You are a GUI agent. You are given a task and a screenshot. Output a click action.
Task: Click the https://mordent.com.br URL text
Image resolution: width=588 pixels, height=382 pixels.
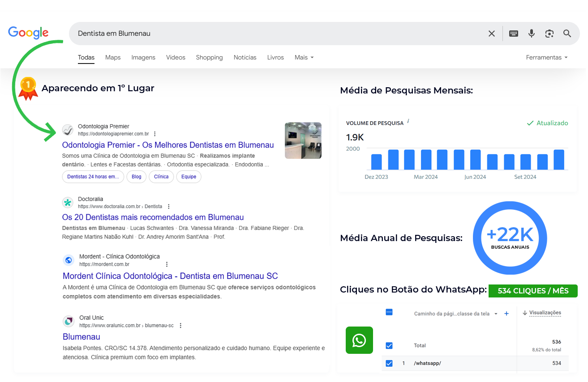104,264
